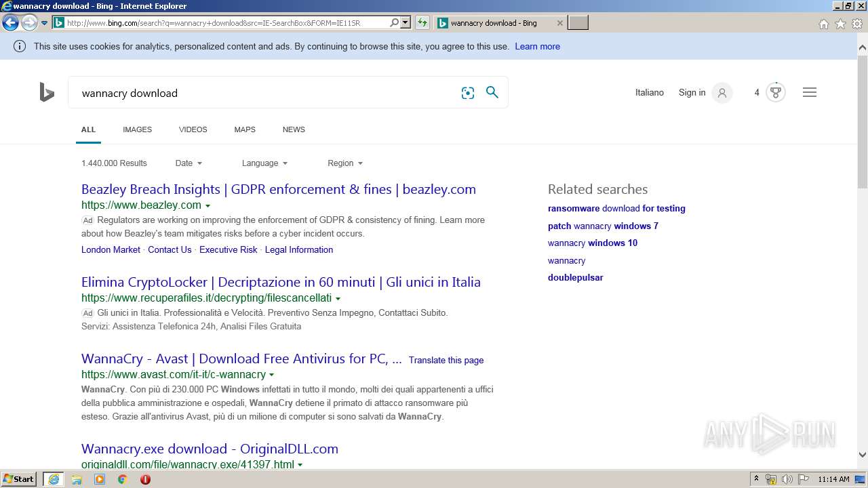This screenshot has width=868, height=488.
Task: Open the IE Tools gear icon
Action: (857, 24)
